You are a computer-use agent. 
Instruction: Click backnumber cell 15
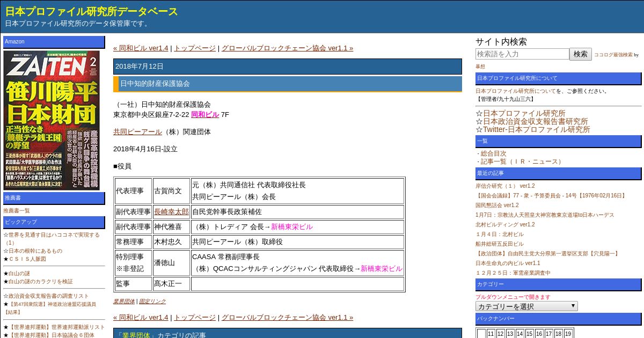tap(529, 334)
